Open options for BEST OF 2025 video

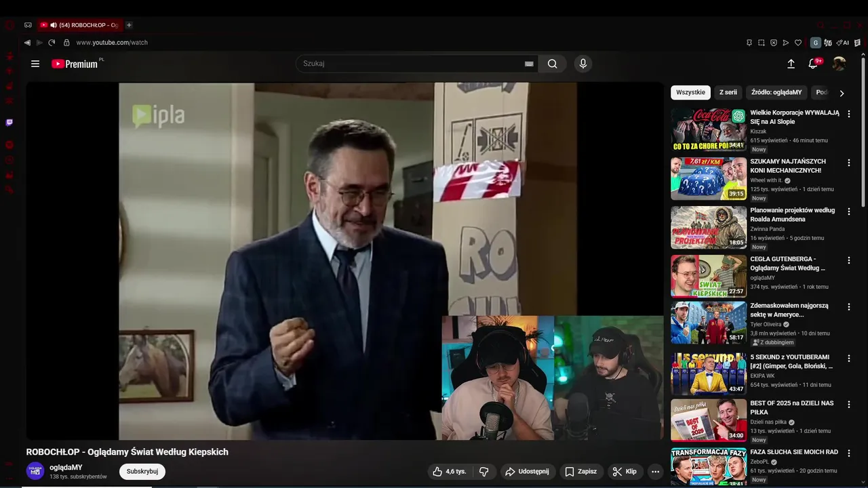[x=848, y=404]
